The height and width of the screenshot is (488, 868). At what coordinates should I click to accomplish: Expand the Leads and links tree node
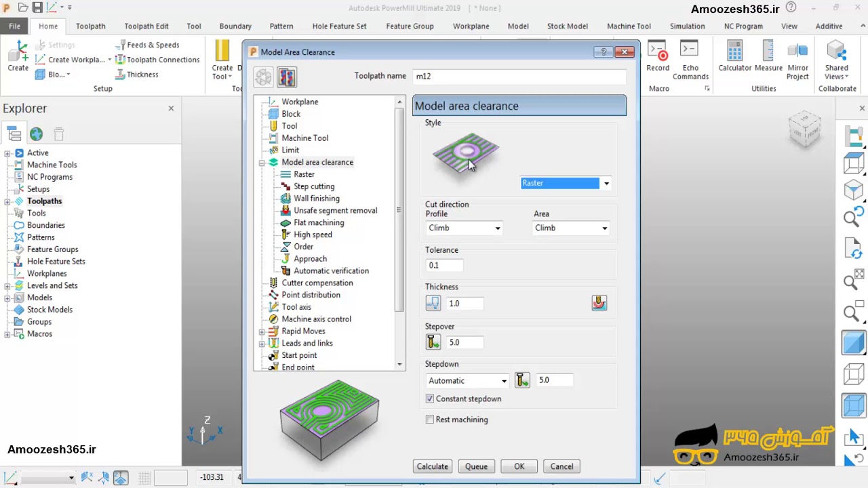(262, 344)
